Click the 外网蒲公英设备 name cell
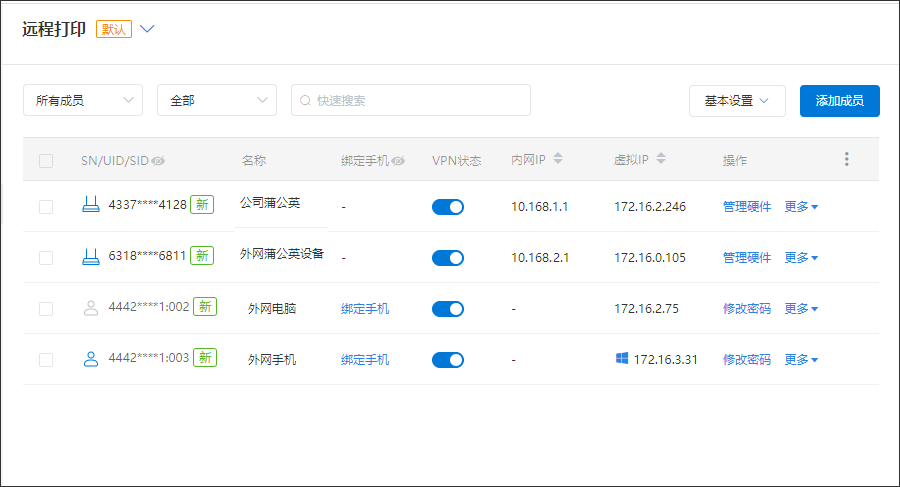This screenshot has width=900, height=487. (x=282, y=254)
